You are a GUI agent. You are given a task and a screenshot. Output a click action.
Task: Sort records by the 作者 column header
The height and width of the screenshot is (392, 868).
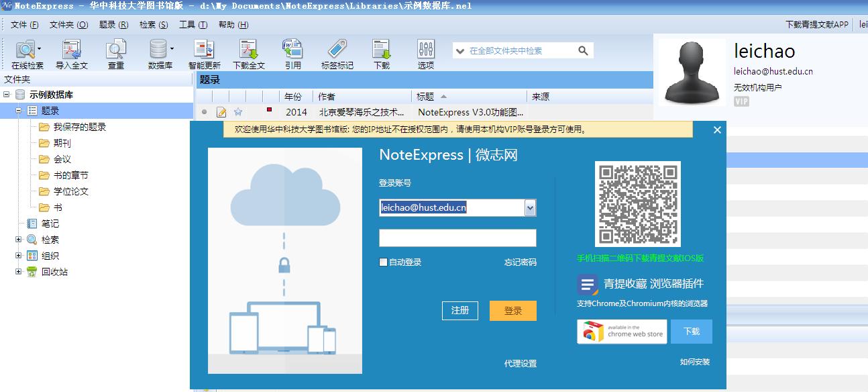362,97
